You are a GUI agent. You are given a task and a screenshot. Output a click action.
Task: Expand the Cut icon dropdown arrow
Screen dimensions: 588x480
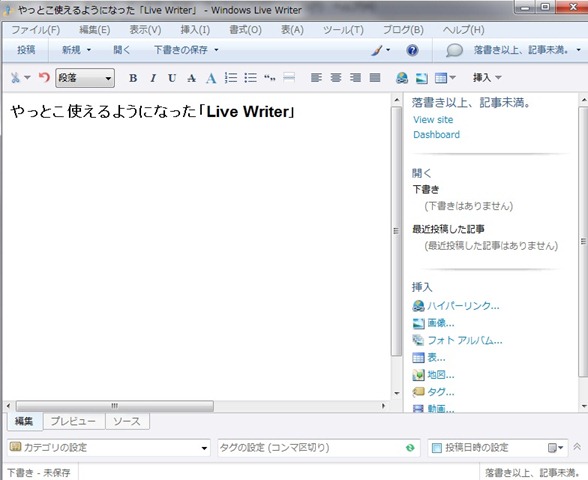coord(27,78)
